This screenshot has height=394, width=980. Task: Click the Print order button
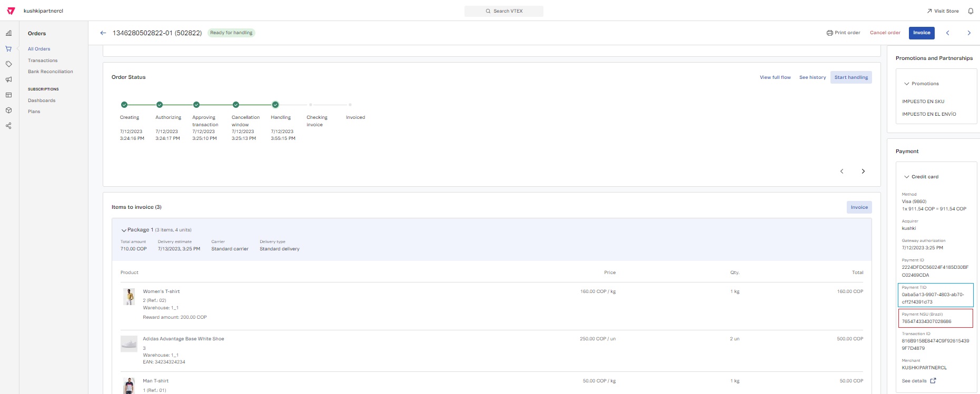844,33
